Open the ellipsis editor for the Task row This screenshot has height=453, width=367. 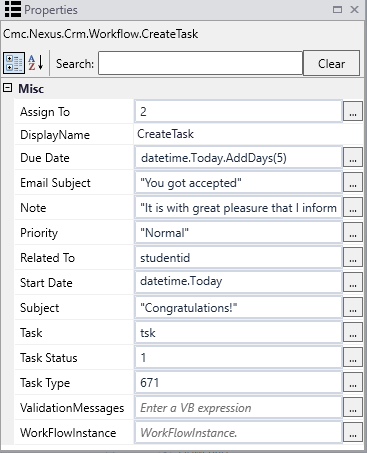pos(353,333)
